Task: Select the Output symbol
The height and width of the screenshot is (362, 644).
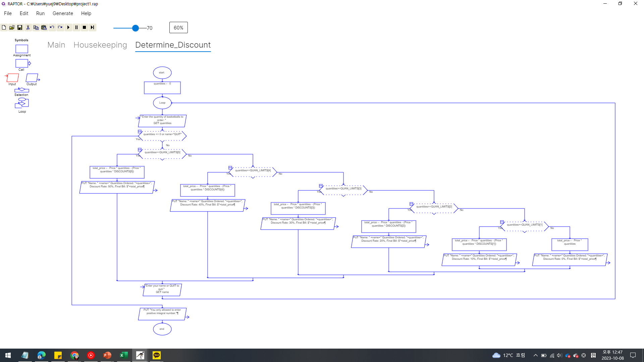Action: pos(32,78)
